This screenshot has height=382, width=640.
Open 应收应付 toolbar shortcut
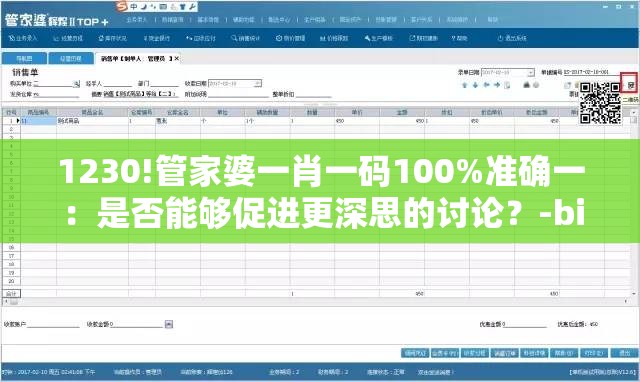pos(201,38)
